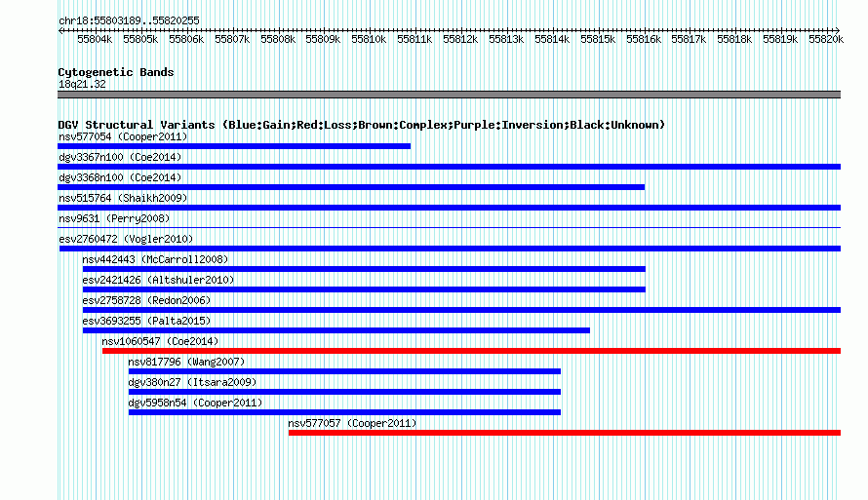Select the dgv5958n54 (Cooper2011) label
This screenshot has height=500, width=868.
pos(195,403)
